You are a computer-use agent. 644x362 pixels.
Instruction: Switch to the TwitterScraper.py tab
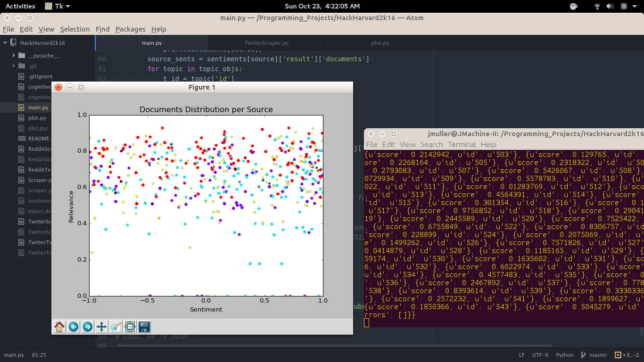(x=266, y=43)
